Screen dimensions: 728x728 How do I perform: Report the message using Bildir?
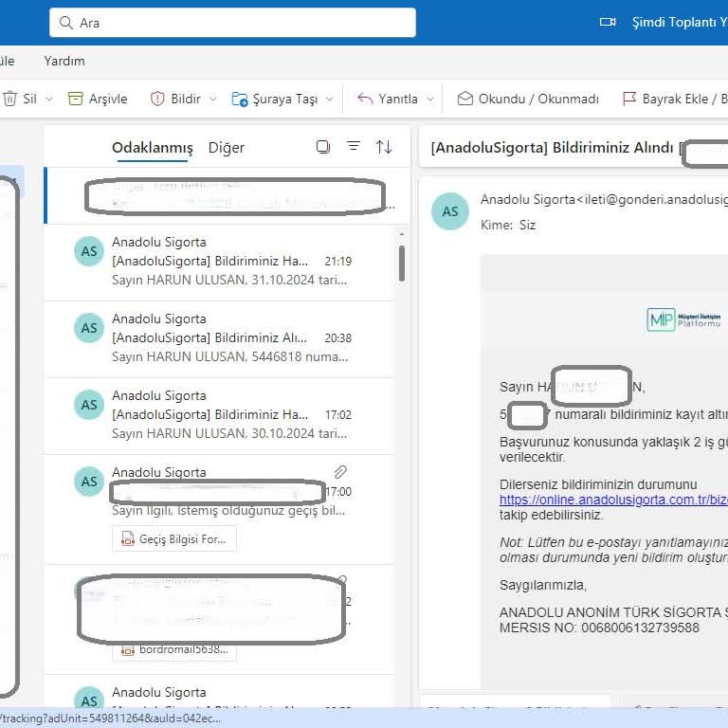tap(175, 99)
